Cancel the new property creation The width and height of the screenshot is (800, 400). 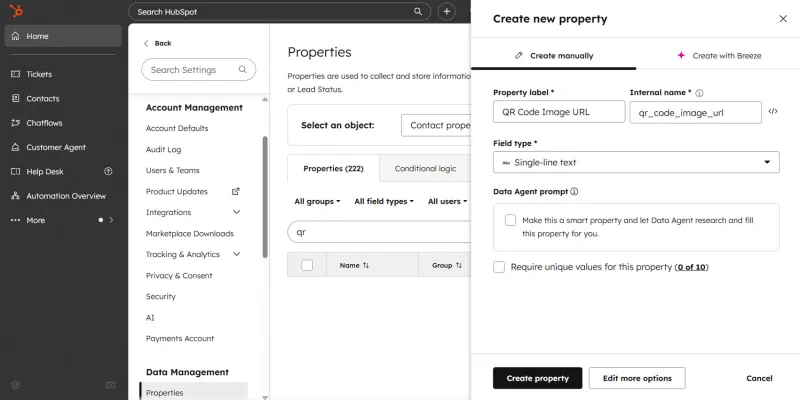(759, 378)
